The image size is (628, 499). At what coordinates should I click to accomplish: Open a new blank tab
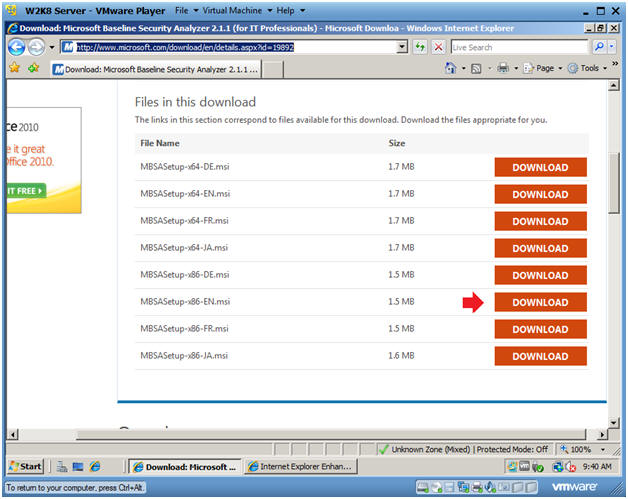click(x=273, y=69)
